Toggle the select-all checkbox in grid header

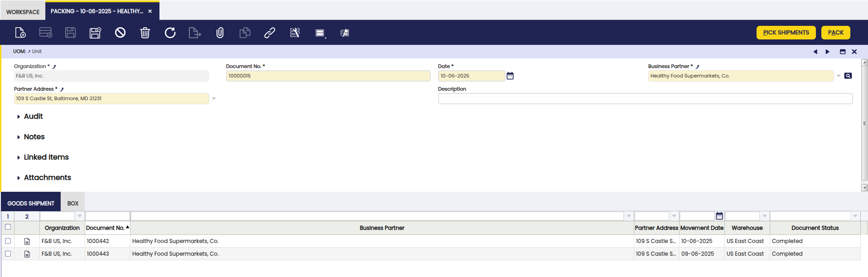click(x=8, y=227)
